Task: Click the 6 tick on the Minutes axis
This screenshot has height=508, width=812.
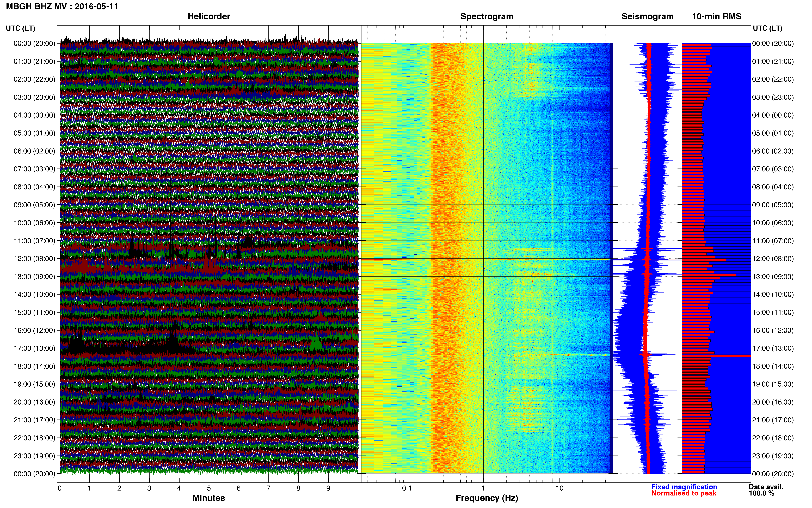Action: (x=239, y=488)
